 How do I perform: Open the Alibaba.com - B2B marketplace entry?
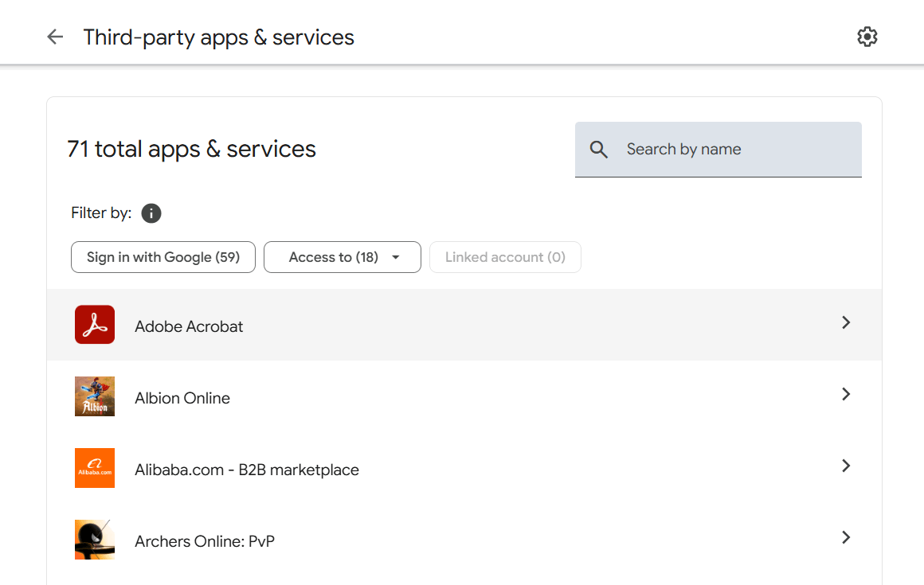point(247,470)
